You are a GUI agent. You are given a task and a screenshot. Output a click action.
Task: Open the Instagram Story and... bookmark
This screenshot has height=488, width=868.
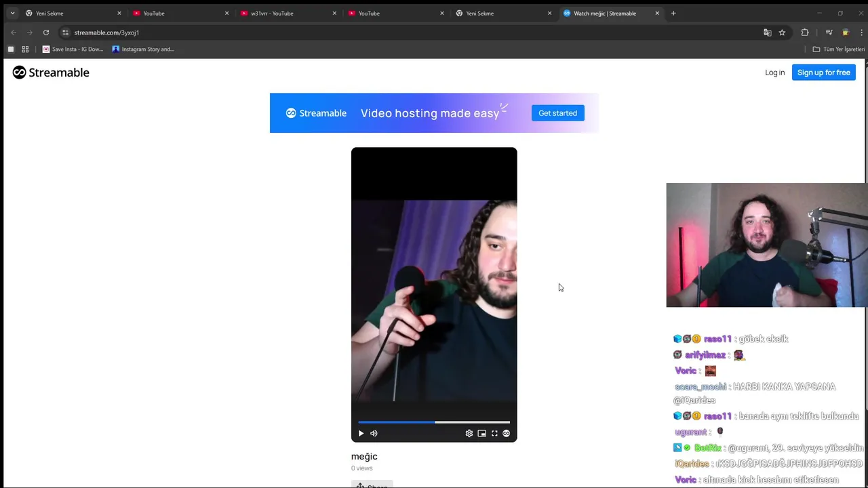coord(143,49)
